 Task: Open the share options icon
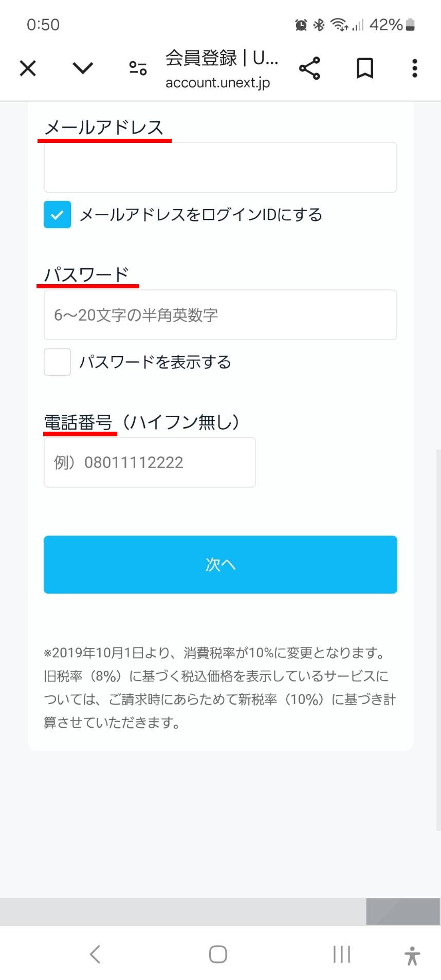[x=309, y=68]
